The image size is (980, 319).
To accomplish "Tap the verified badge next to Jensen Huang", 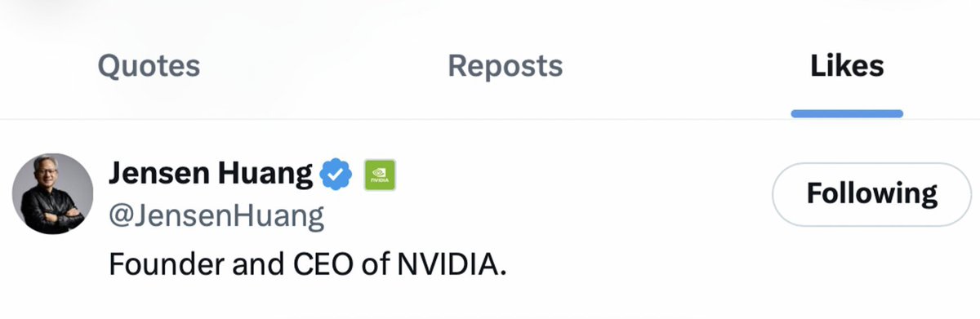I will [335, 174].
